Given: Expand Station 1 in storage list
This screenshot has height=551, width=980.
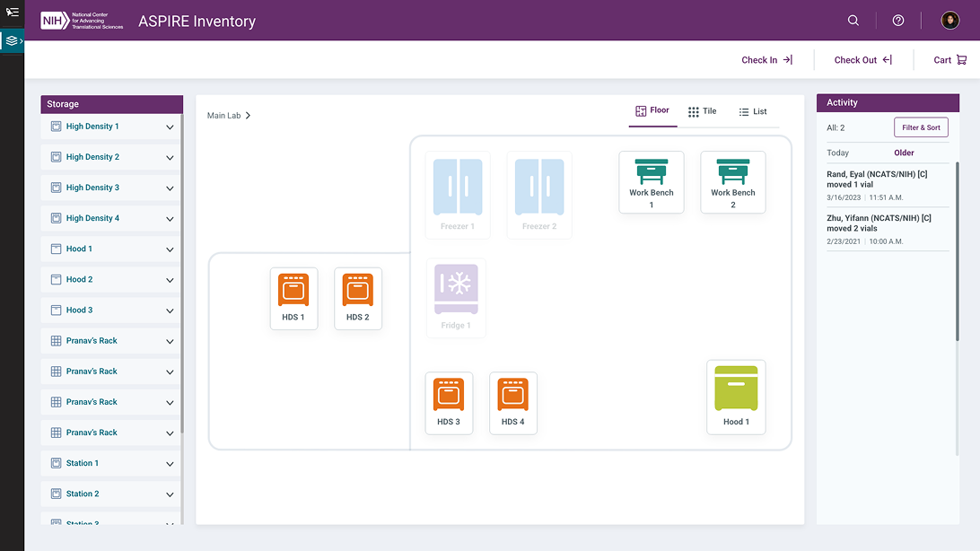Looking at the screenshot, I should coord(170,464).
